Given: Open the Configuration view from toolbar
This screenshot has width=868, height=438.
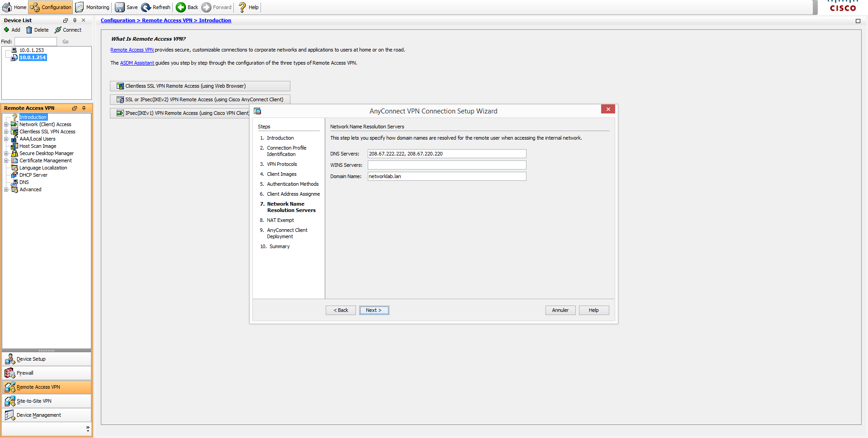Looking at the screenshot, I should click(51, 7).
